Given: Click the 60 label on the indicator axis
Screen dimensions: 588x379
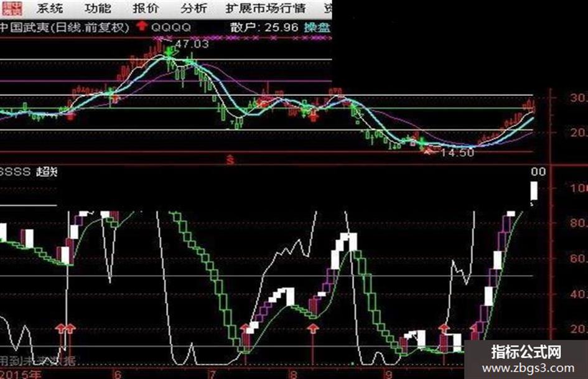Looking at the screenshot, I should [579, 258].
